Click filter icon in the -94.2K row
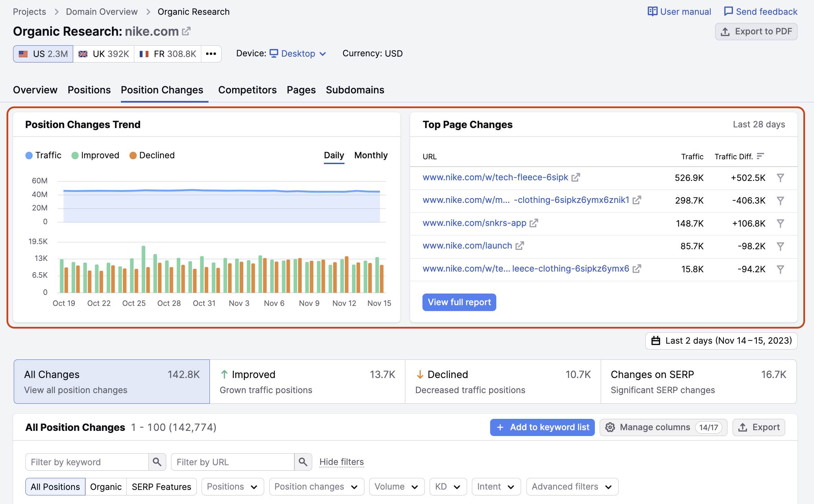The height and width of the screenshot is (504, 814). coord(780,269)
